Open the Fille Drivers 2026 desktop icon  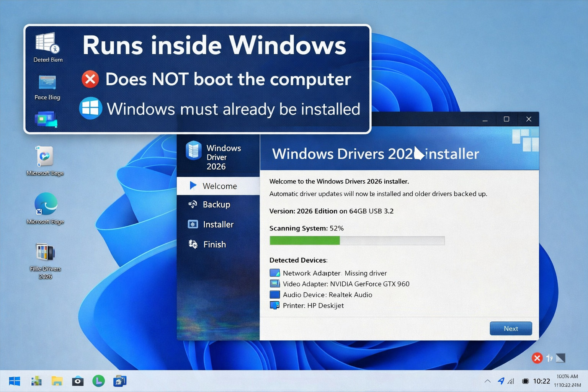45,261
